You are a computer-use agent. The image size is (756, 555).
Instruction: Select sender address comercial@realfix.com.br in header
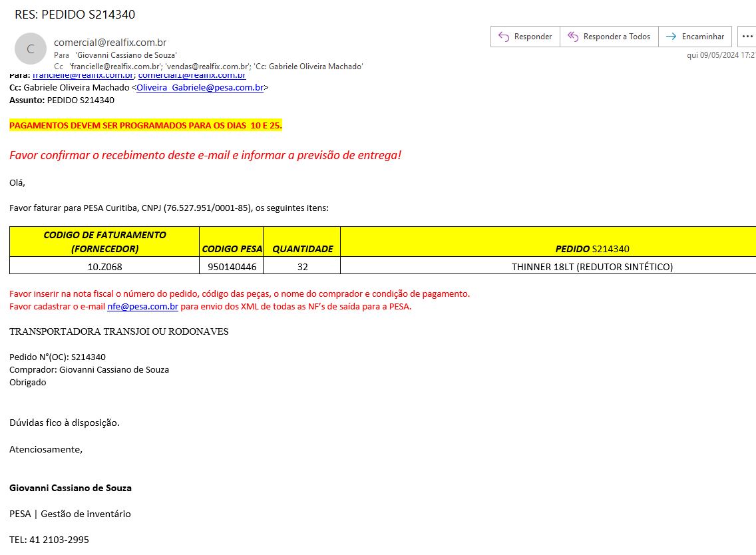point(110,43)
